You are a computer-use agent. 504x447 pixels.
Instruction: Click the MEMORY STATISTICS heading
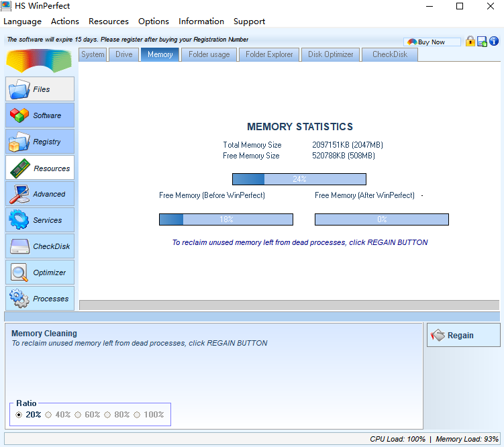[x=300, y=127]
